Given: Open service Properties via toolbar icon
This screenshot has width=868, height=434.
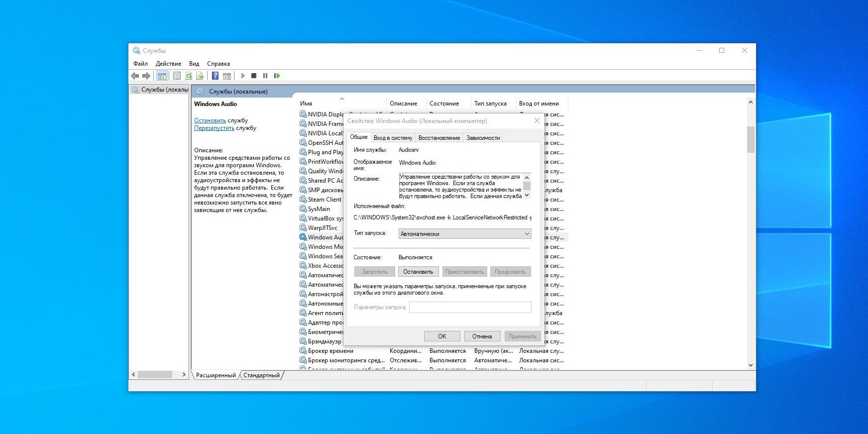Looking at the screenshot, I should (177, 76).
